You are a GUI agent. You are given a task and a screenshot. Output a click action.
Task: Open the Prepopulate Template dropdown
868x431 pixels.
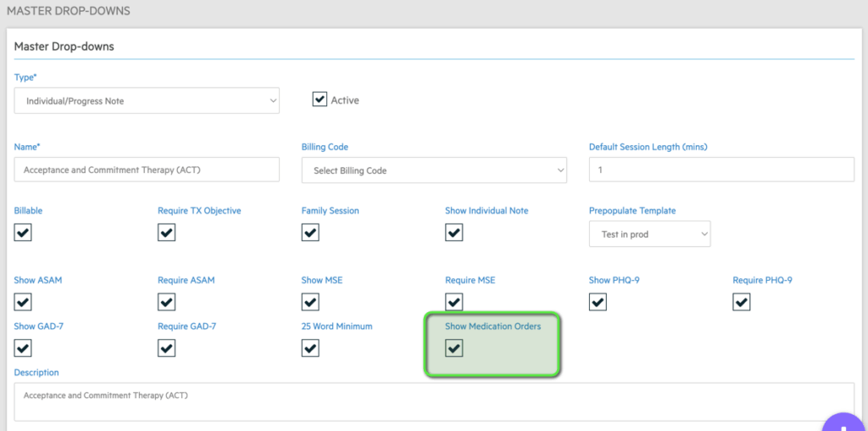pos(650,234)
